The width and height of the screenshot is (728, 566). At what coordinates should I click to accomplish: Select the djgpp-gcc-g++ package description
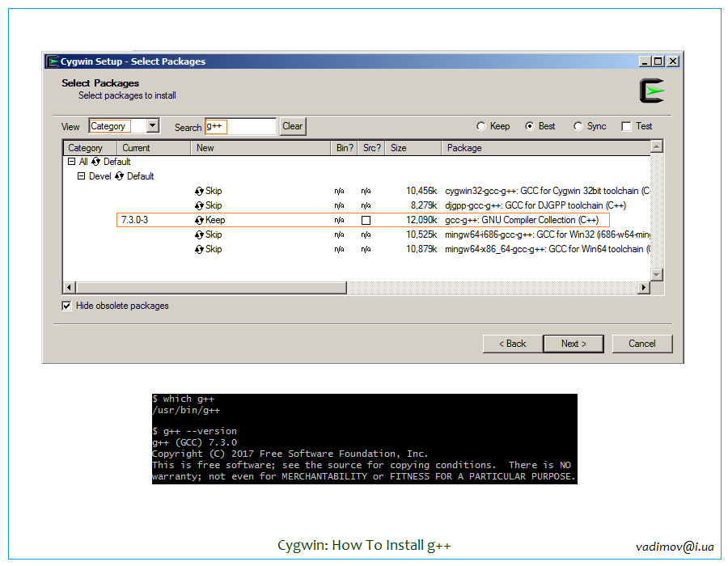tap(535, 205)
